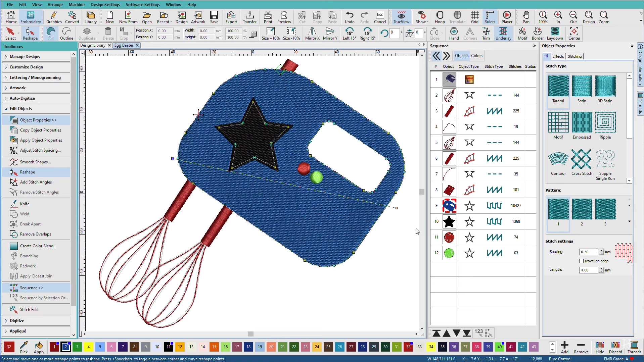This screenshot has width=644, height=362.
Task: Expand the Digitize toolbox
Action: tap(17, 320)
